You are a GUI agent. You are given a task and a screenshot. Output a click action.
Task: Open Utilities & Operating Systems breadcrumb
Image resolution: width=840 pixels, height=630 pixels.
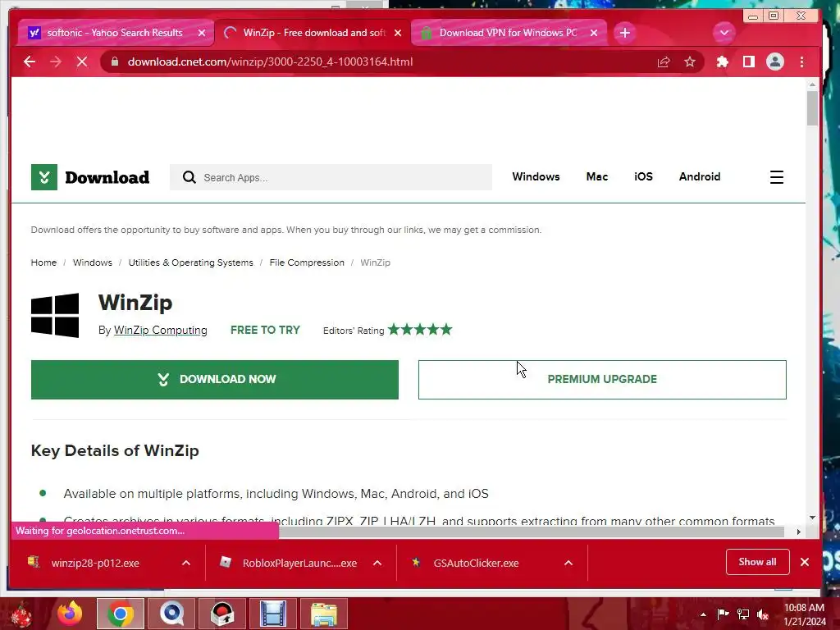190,262
